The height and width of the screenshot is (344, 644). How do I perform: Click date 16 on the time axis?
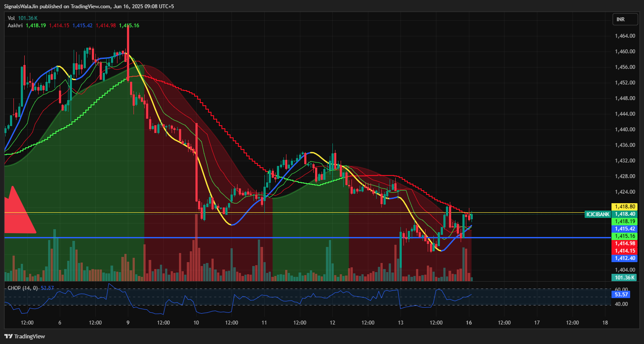tap(469, 323)
